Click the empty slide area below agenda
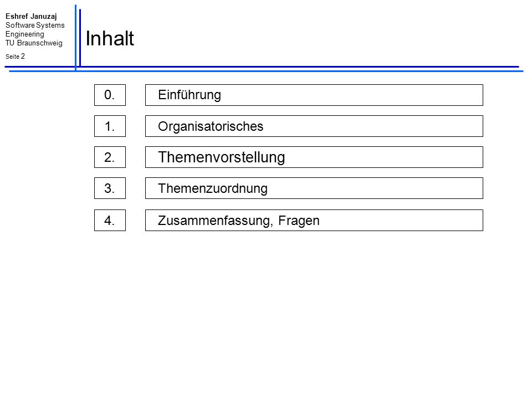 pos(266,312)
